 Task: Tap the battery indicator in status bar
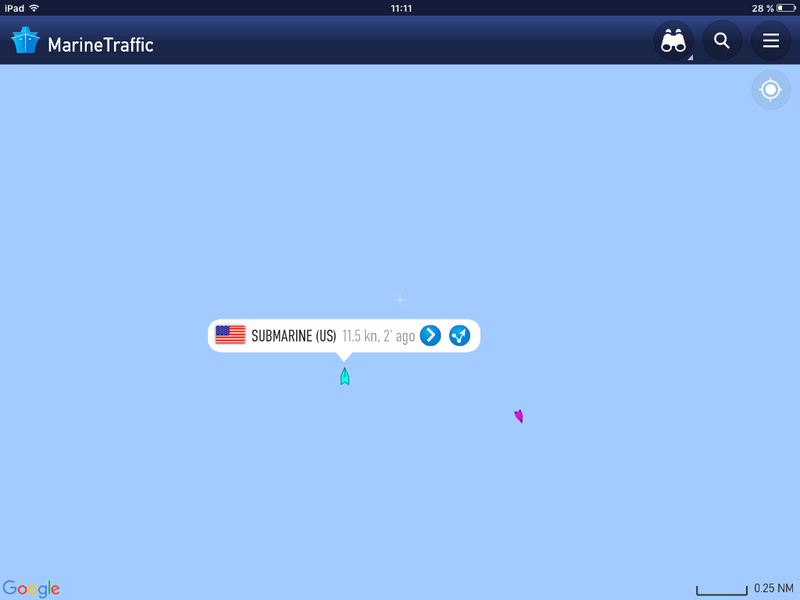[x=786, y=8]
